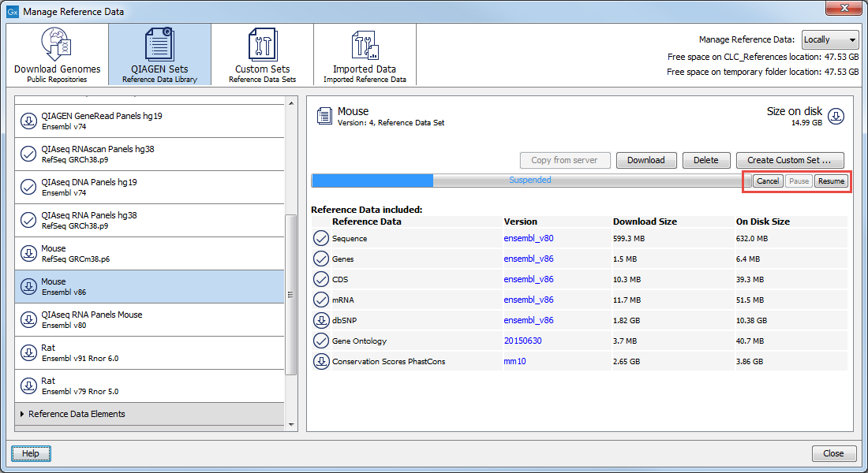Click Create Custom Set button
The height and width of the screenshot is (473, 868).
pos(789,161)
